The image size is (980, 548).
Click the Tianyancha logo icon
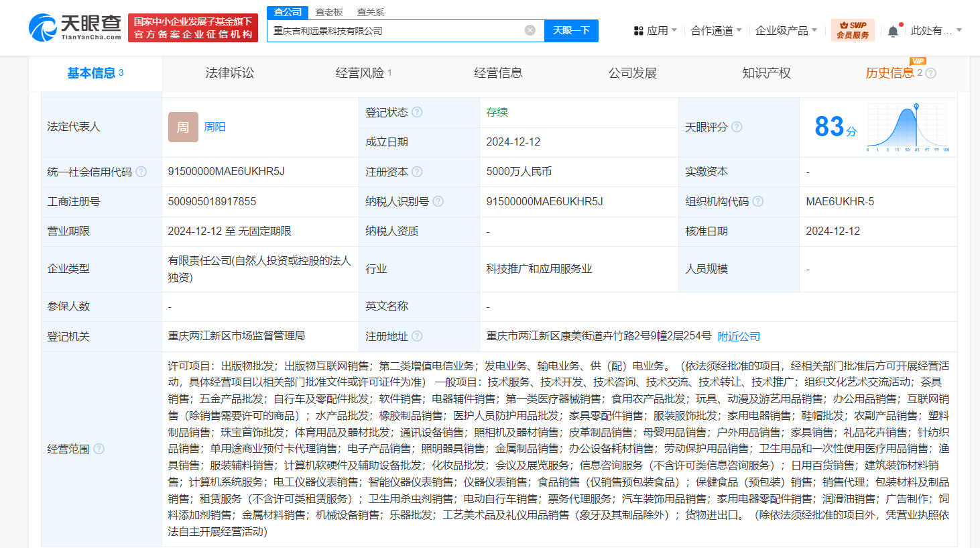pos(44,27)
